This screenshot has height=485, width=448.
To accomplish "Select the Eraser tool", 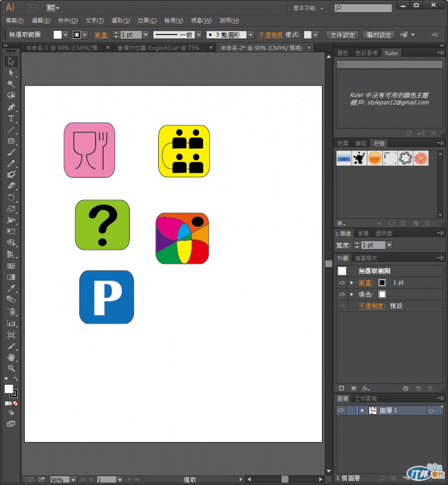I will [x=11, y=186].
